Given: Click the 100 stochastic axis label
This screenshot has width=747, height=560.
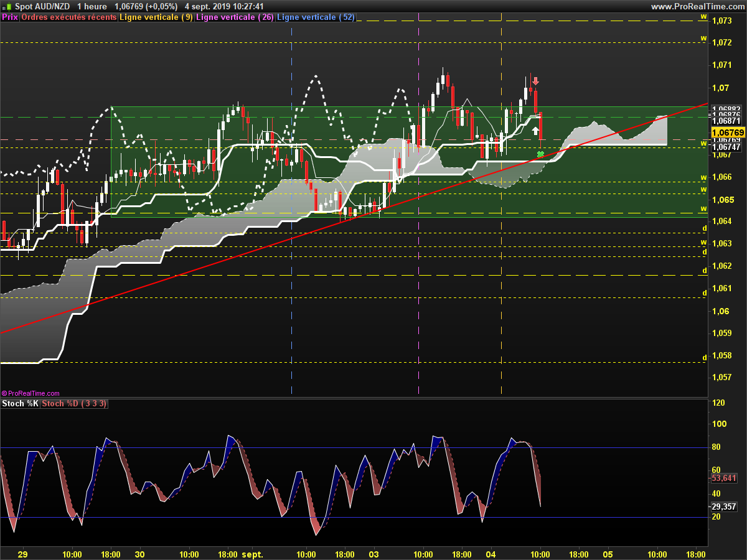Looking at the screenshot, I should point(718,424).
